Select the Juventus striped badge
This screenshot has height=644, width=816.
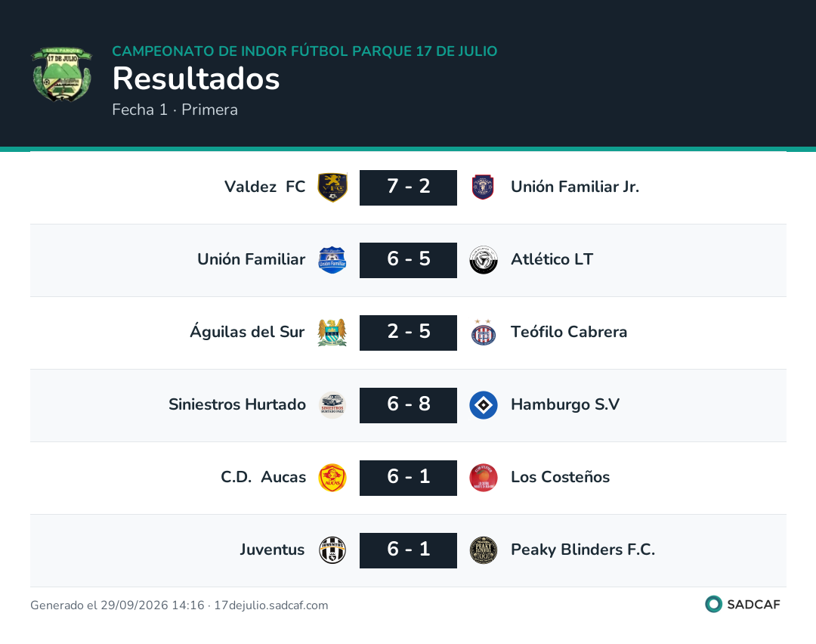click(332, 550)
